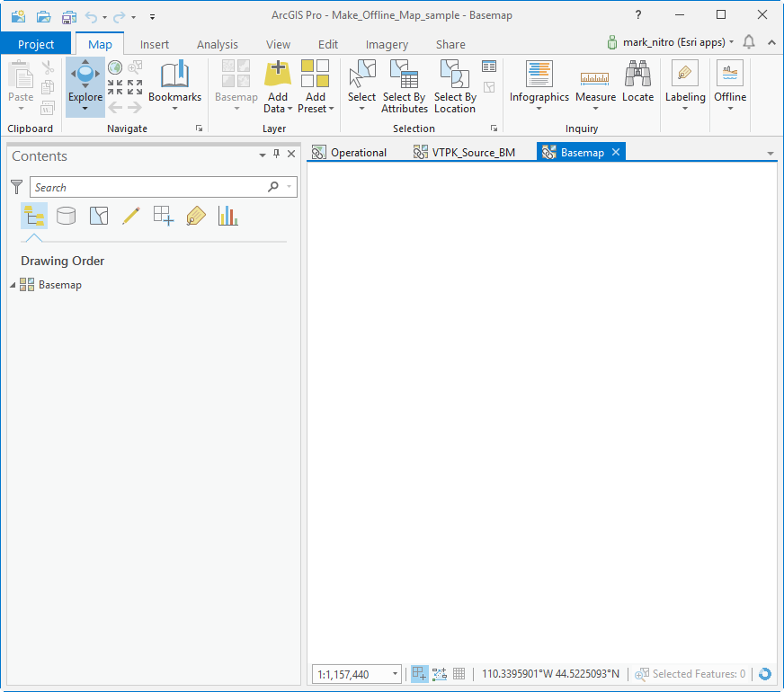
Task: Switch to the View ribbon tab
Action: (x=278, y=44)
